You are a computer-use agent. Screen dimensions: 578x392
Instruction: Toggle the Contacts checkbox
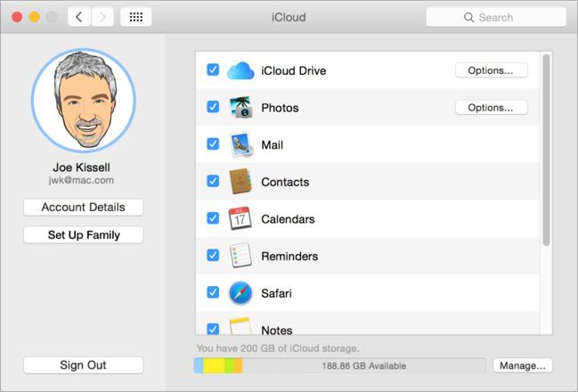(x=213, y=181)
